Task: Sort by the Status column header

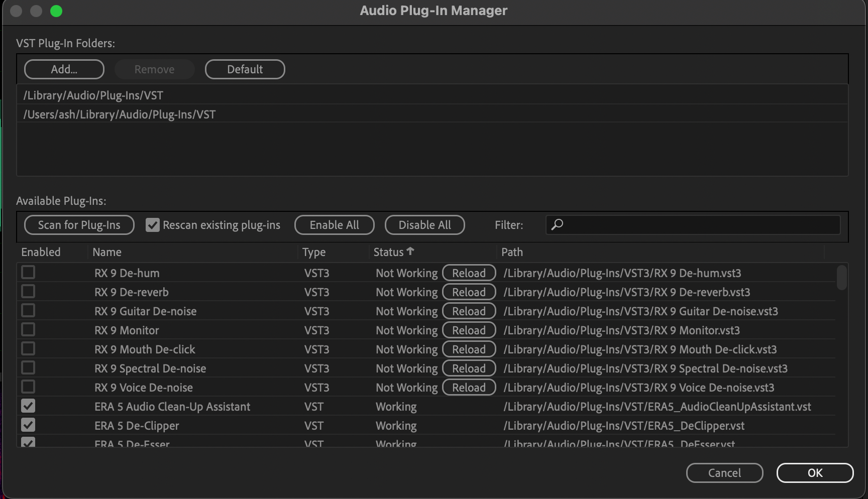Action: click(x=389, y=252)
